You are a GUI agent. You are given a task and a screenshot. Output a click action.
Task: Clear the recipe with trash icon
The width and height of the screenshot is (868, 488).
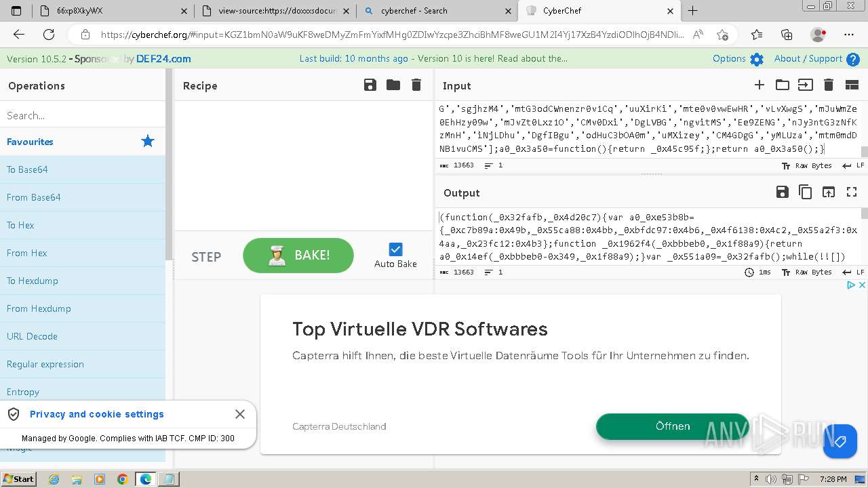pyautogui.click(x=416, y=85)
